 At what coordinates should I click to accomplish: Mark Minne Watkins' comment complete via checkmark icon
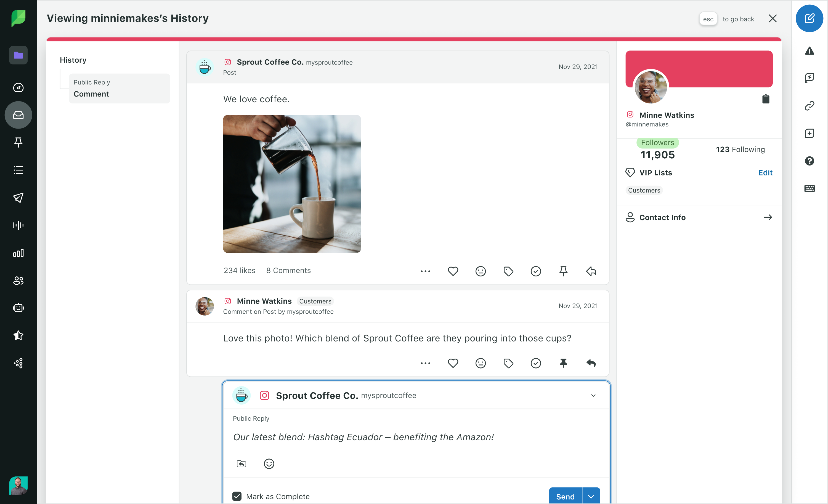click(x=536, y=363)
